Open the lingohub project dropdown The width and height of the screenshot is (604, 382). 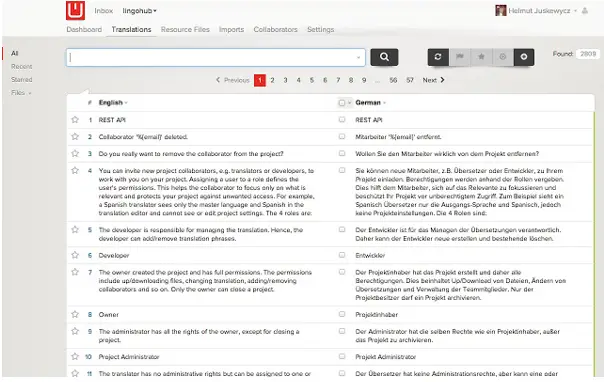pyautogui.click(x=139, y=11)
